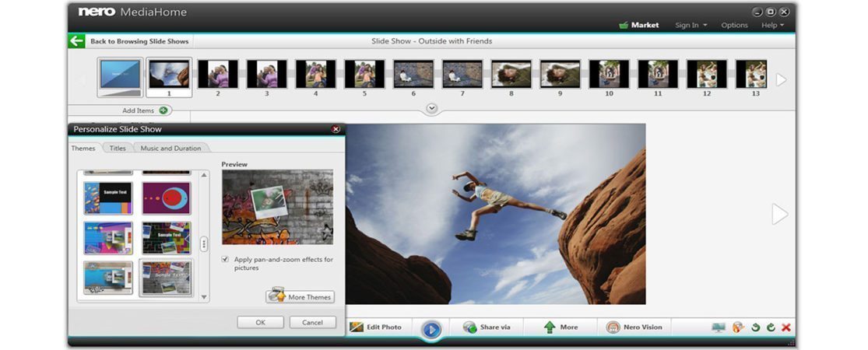Image resolution: width=868 pixels, height=350 pixels.
Task: Open the Music and Duration tab
Action: pos(170,148)
